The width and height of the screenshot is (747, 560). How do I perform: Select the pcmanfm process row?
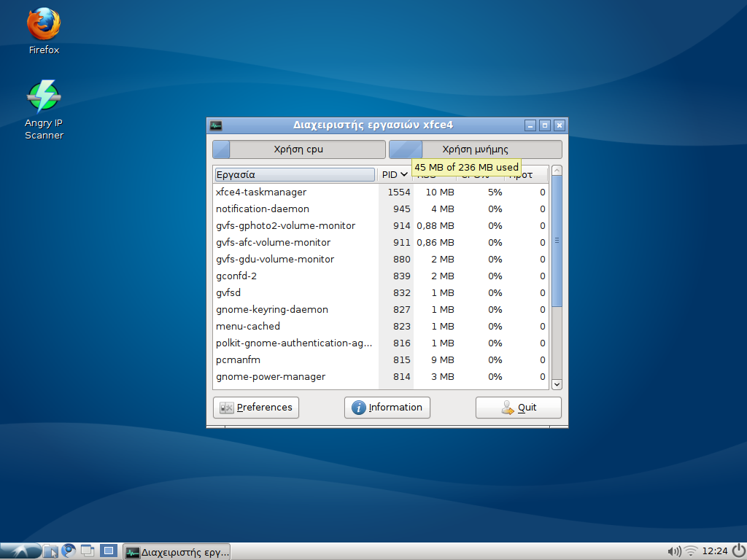[x=292, y=360]
